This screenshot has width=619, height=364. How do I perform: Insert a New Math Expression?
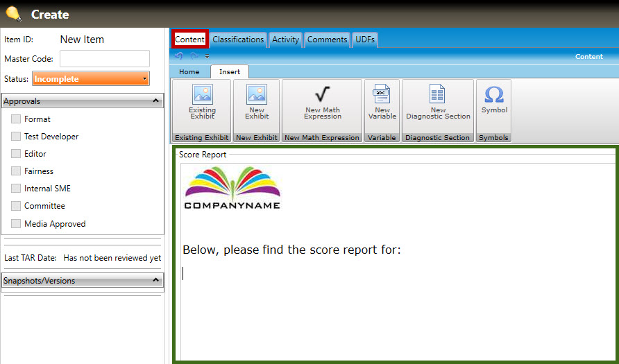(322, 95)
